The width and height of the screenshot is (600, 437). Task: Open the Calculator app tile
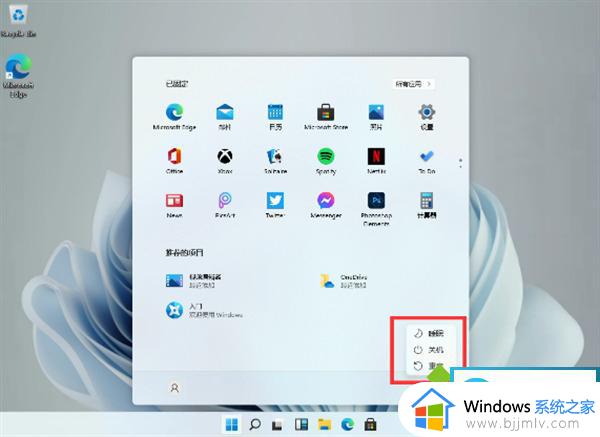(x=427, y=205)
